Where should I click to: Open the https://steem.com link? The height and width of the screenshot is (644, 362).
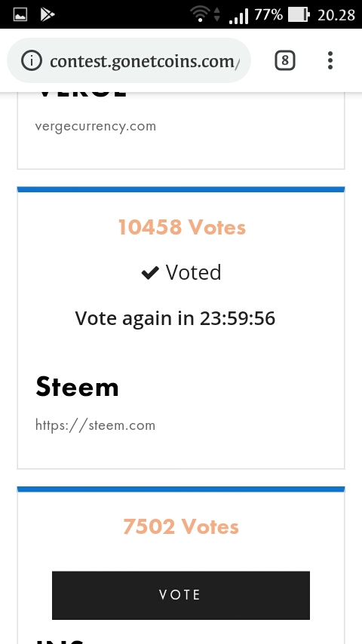pyautogui.click(x=95, y=425)
